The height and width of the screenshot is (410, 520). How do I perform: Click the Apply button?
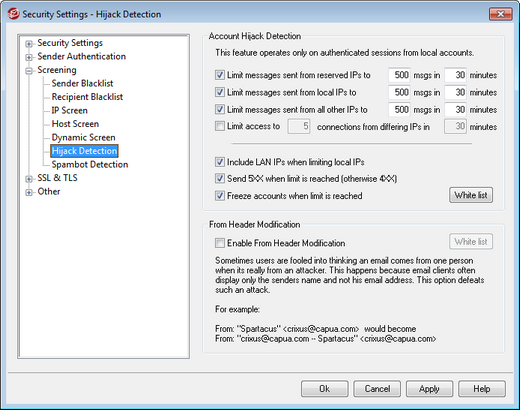coord(429,389)
